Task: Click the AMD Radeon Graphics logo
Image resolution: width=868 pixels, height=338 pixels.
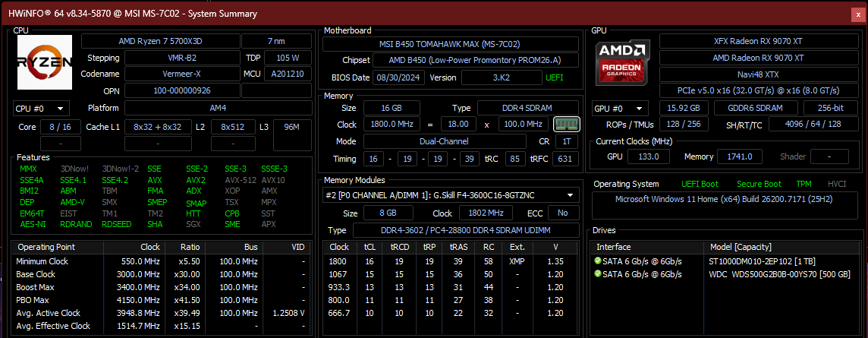Action: [x=623, y=62]
